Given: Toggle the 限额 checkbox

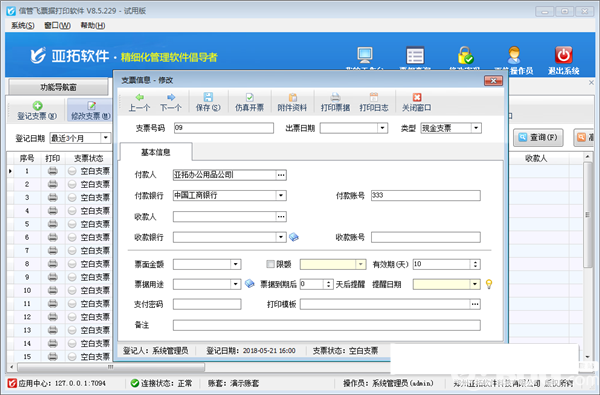Looking at the screenshot, I should tap(271, 264).
